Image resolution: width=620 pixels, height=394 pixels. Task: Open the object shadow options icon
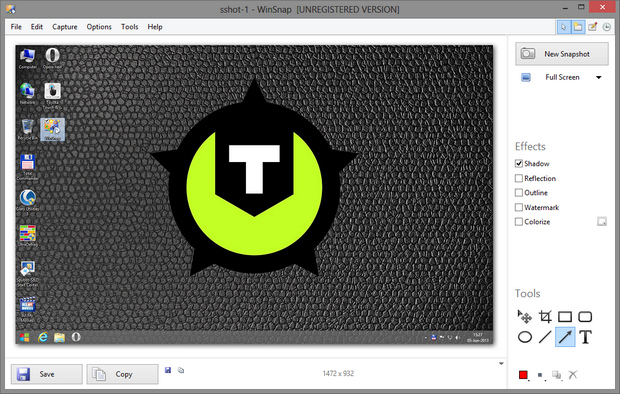pyautogui.click(x=557, y=375)
